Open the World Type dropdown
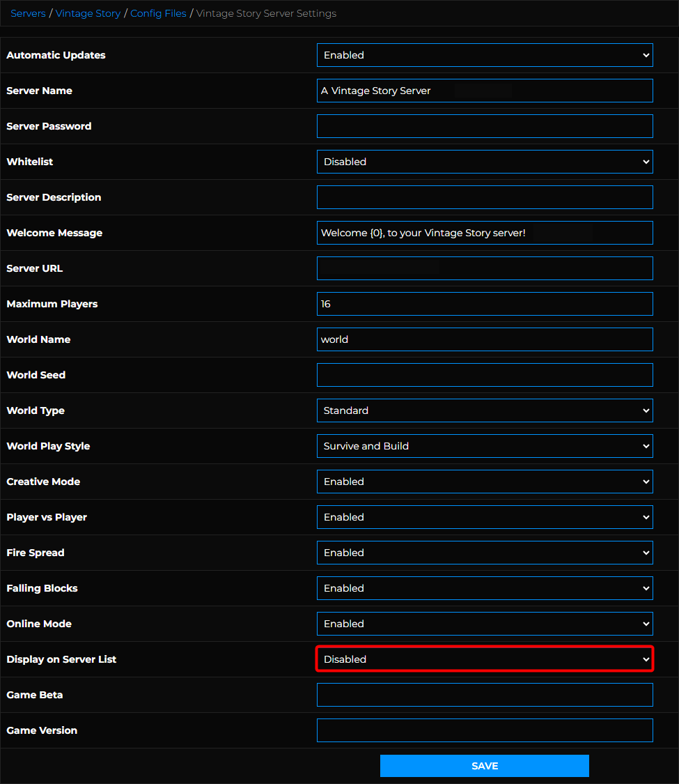This screenshot has height=784, width=679. pyautogui.click(x=484, y=410)
